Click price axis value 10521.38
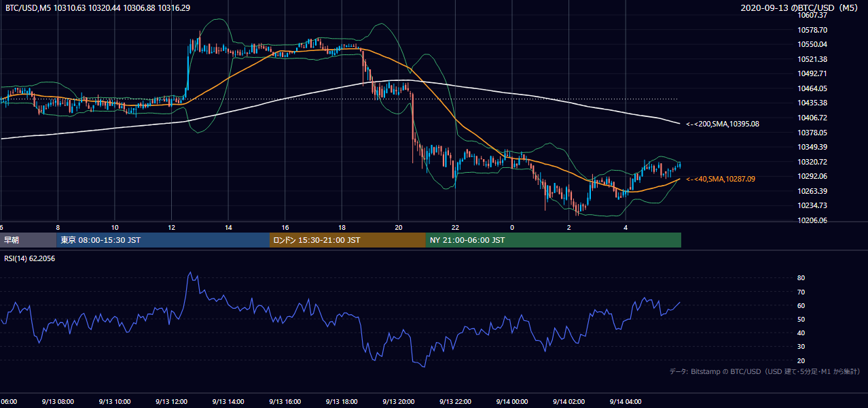868x408 pixels. (x=812, y=59)
